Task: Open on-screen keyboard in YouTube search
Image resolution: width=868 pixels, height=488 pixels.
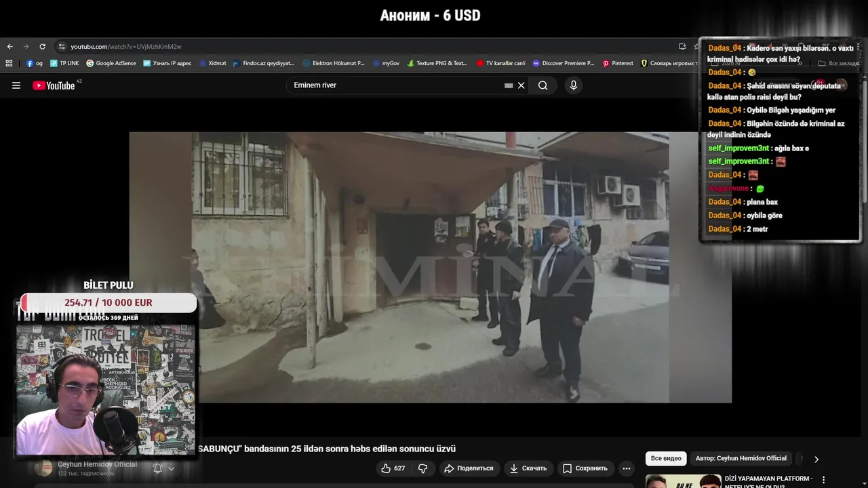Action: [509, 85]
